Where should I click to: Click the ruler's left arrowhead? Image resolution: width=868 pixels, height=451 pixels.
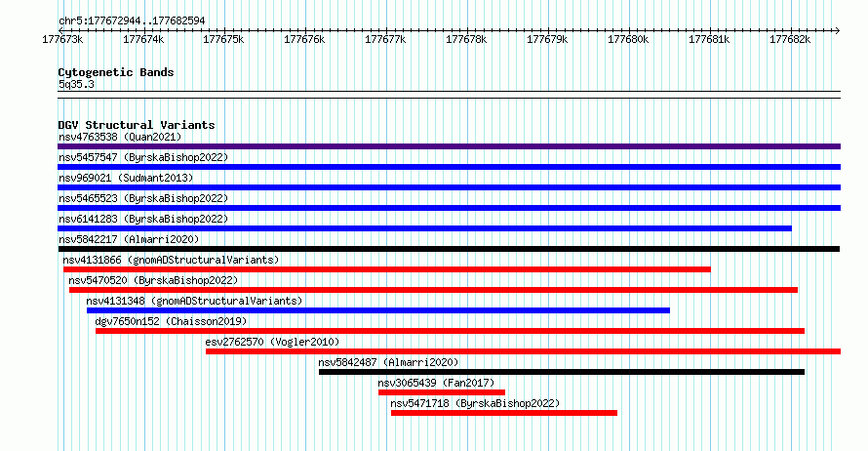(x=60, y=31)
